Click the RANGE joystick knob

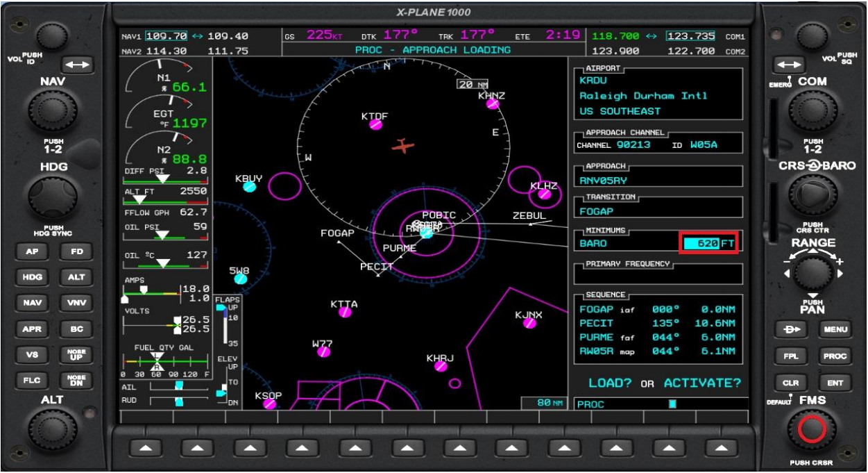(812, 273)
